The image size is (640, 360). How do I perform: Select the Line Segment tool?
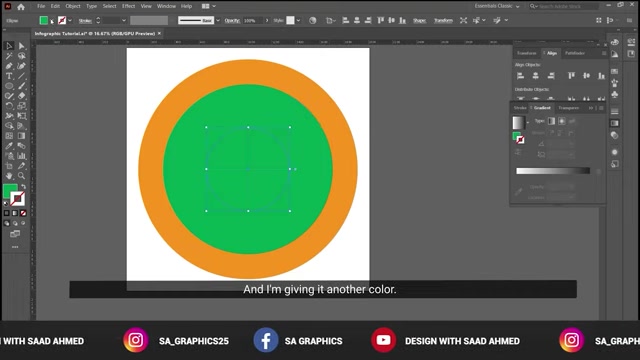[x=22, y=76]
